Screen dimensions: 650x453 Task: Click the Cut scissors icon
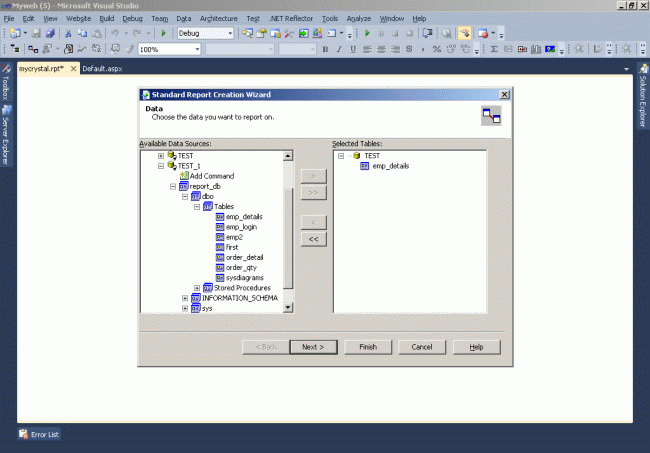68,33
